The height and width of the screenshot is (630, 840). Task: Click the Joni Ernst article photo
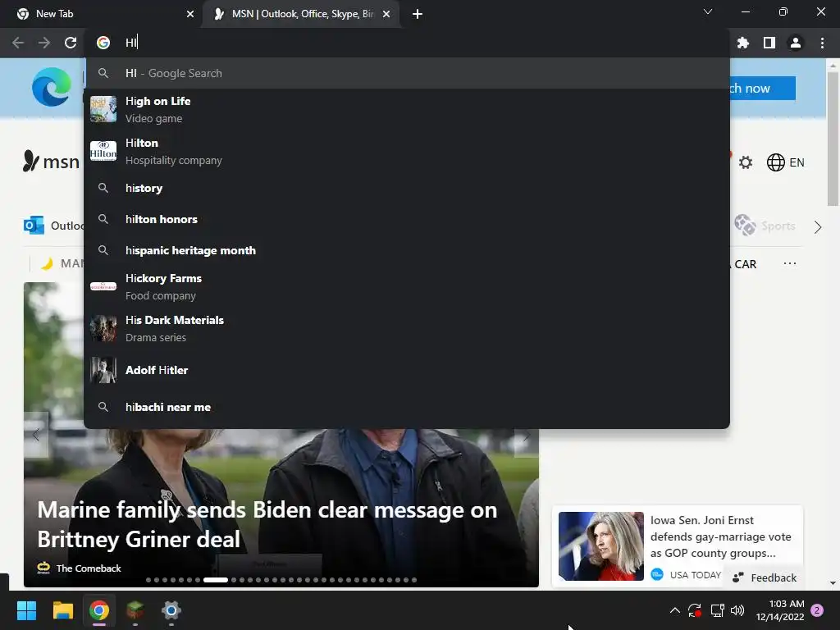pos(601,546)
